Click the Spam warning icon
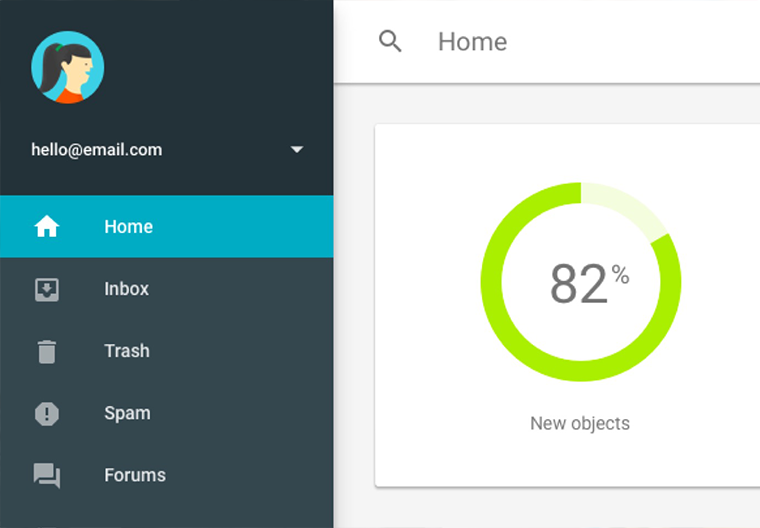Image resolution: width=760 pixels, height=528 pixels. 47,413
